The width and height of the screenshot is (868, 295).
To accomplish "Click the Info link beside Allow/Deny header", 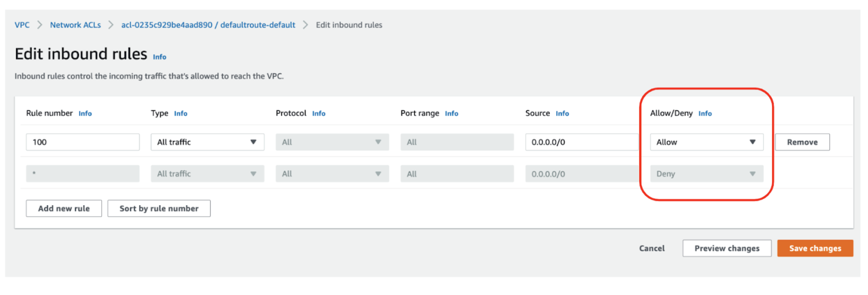I will click(x=705, y=113).
